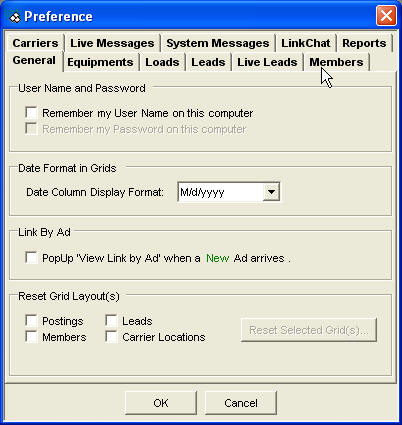Click the Cancel button

click(241, 403)
